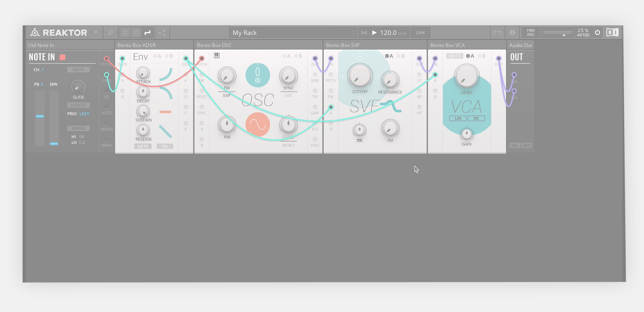This screenshot has width=644, height=312.
Task: Step presets with My Rack up/down arrows
Action: (353, 33)
